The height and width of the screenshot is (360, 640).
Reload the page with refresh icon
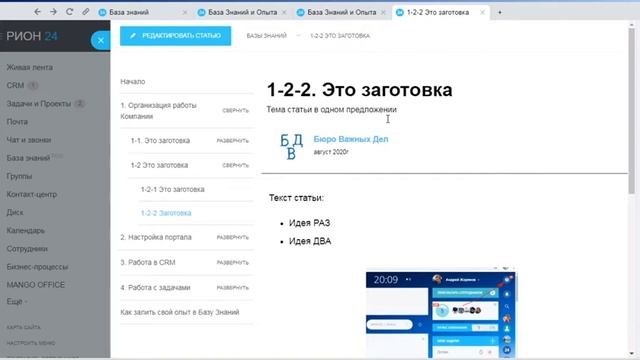tap(69, 12)
